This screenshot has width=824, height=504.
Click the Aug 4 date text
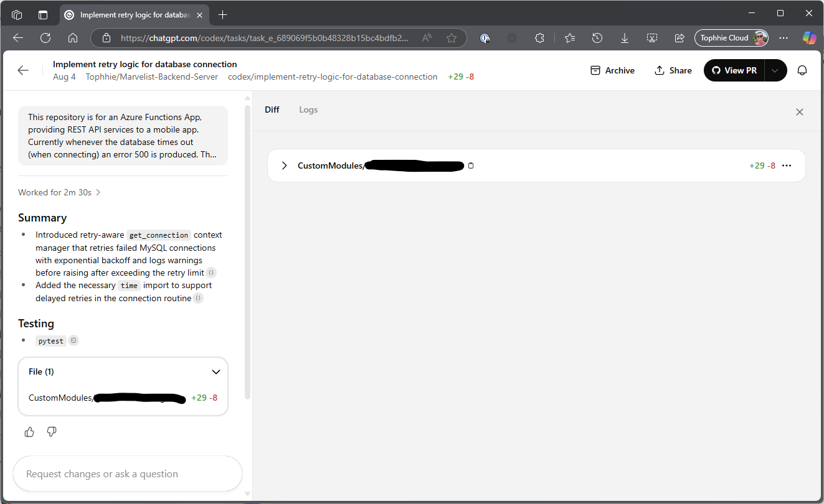(x=64, y=77)
